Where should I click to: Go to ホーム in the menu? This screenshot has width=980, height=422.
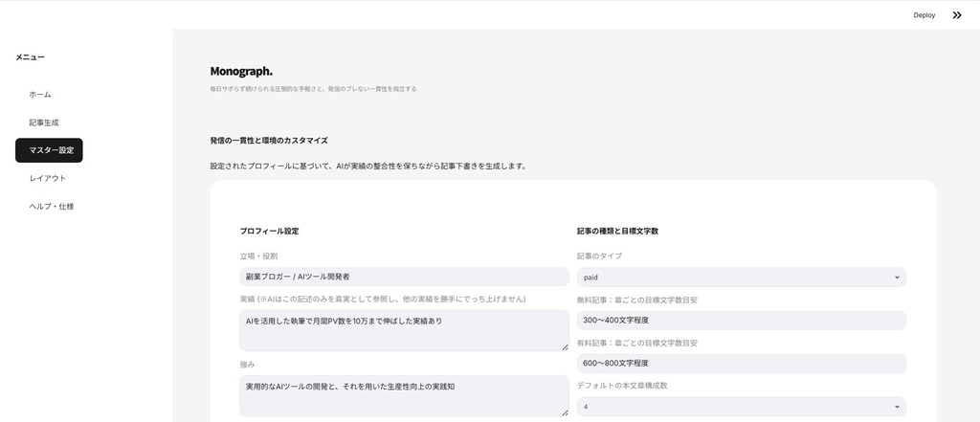tap(40, 95)
